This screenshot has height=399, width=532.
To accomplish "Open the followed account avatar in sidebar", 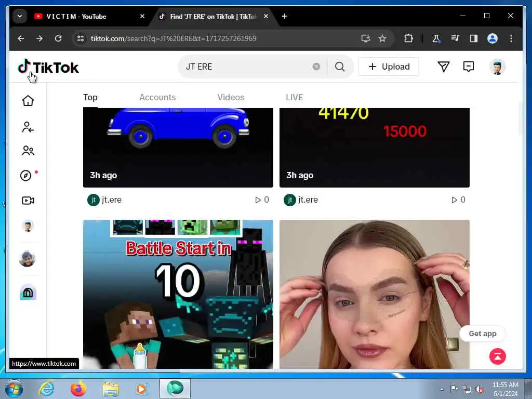I will [27, 259].
